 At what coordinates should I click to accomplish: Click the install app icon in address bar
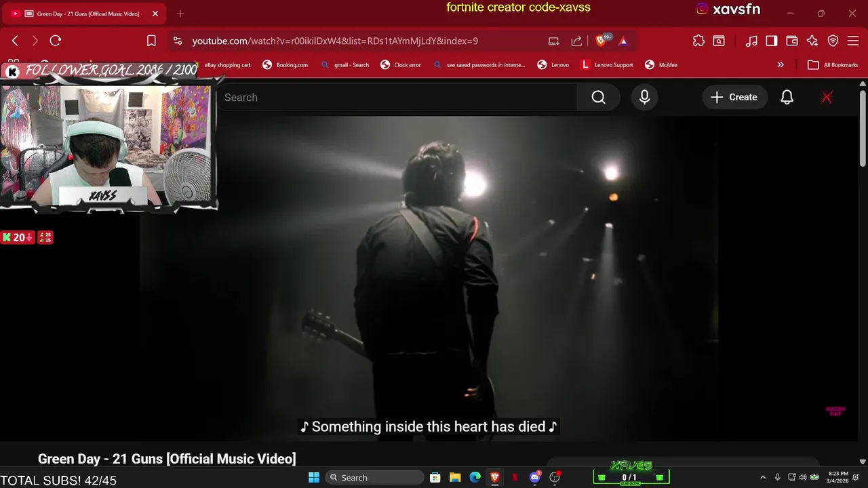(554, 41)
